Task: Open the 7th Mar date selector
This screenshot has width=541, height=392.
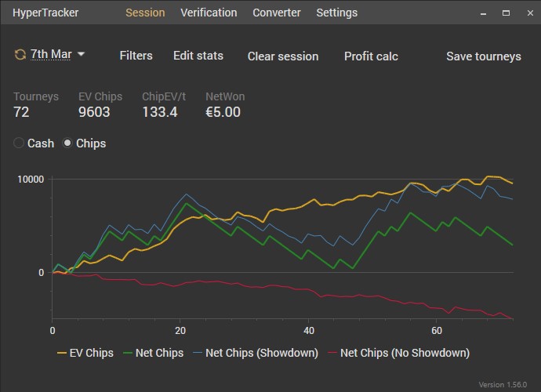Action: pyautogui.click(x=49, y=55)
